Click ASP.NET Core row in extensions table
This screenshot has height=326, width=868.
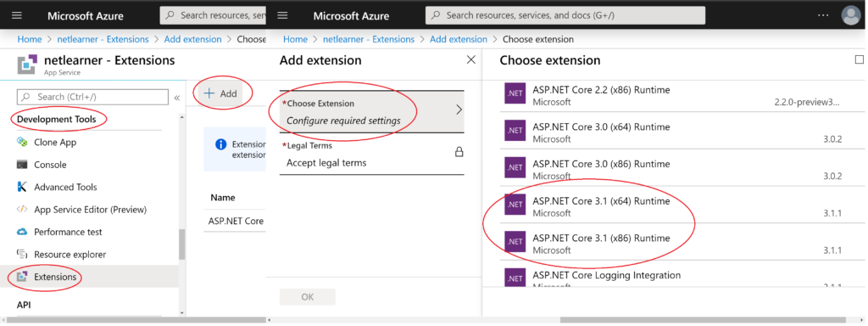coord(235,221)
